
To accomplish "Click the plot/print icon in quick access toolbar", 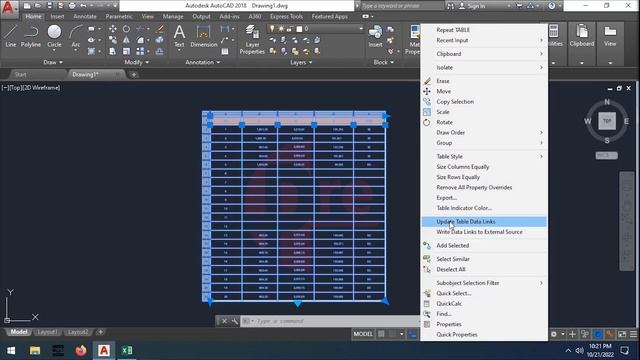I will [72, 6].
